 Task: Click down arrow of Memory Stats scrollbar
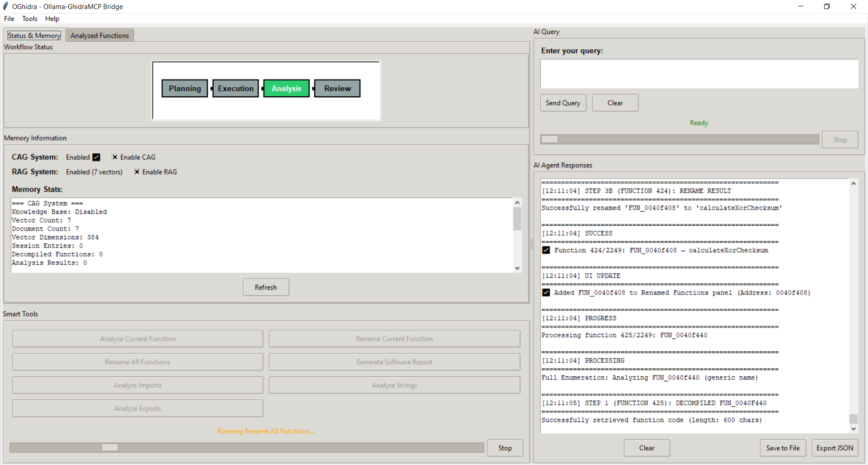click(517, 268)
